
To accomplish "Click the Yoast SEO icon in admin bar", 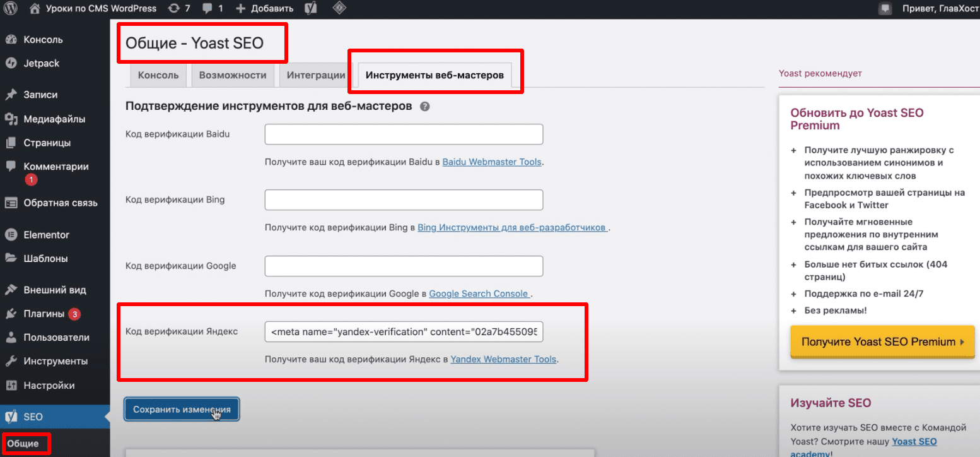I will click(310, 9).
